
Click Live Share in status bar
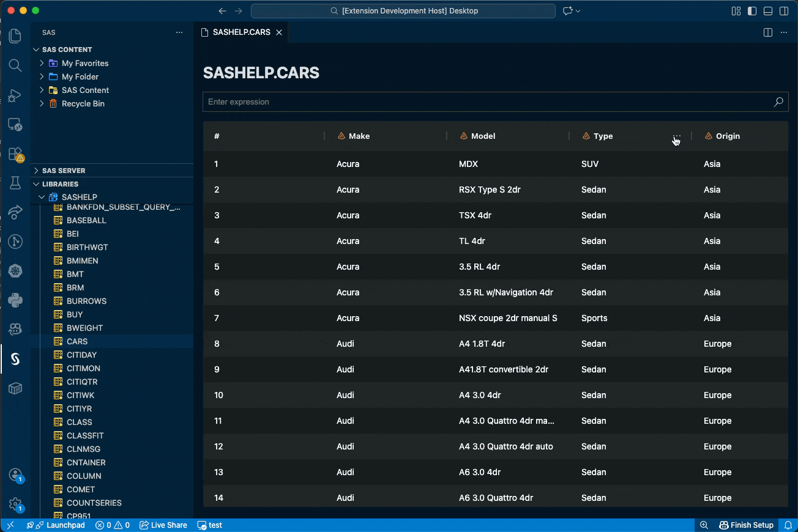(x=163, y=525)
